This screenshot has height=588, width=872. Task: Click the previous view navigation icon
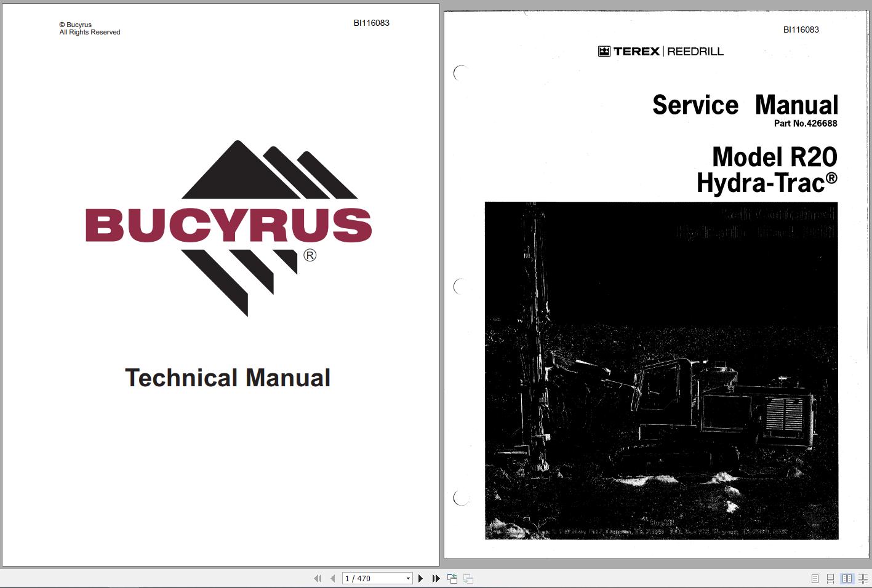pos(452,579)
